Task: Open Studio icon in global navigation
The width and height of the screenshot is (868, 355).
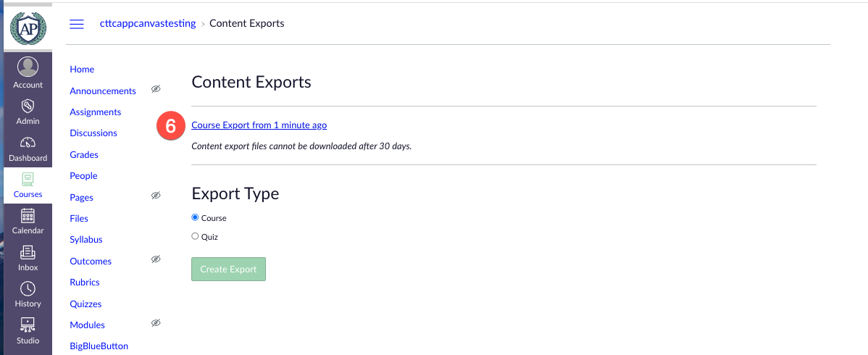Action: tap(28, 325)
